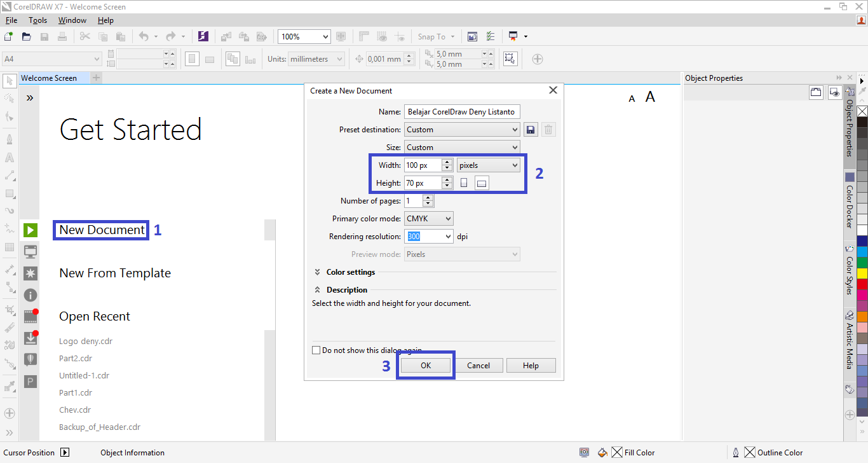The image size is (868, 463).
Task: Click the fill bucket icon in status bar
Action: 603,452
